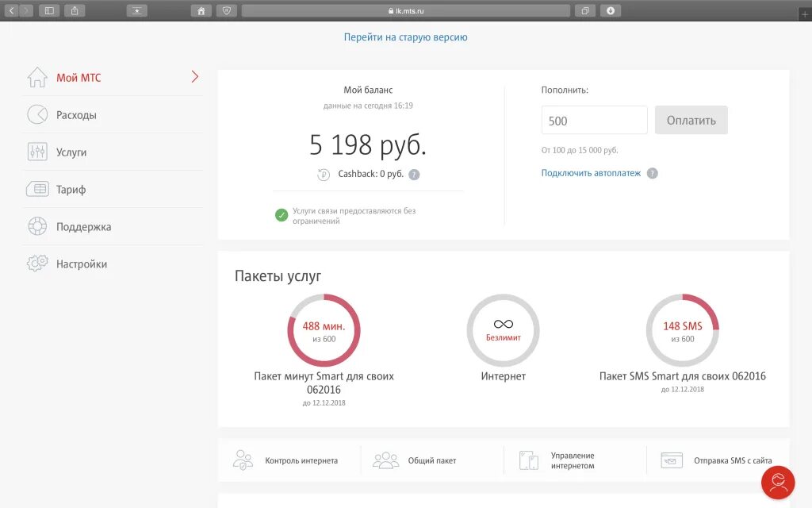Screen dimensions: 812x508
Task: Click 'Подключить автоплатеж' link
Action: (591, 173)
